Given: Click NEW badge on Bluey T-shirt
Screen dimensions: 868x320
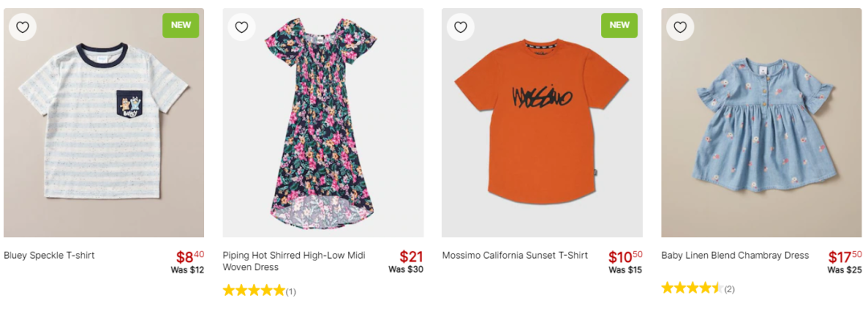Looking at the screenshot, I should tap(181, 26).
